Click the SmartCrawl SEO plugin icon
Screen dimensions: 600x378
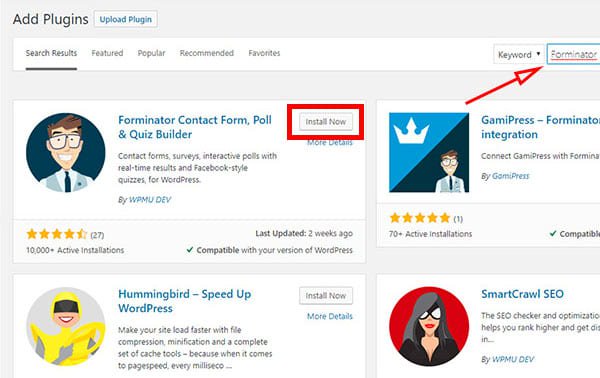[429, 326]
